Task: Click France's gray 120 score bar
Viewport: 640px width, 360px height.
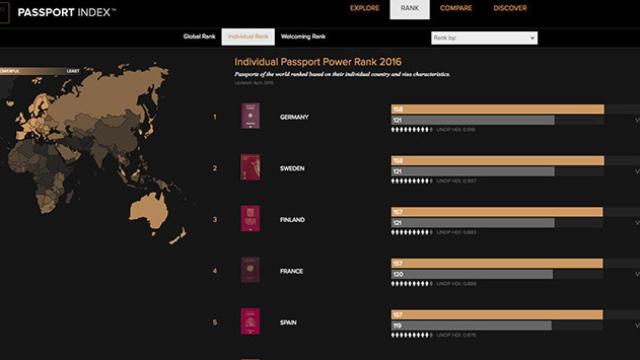Action: pos(472,274)
